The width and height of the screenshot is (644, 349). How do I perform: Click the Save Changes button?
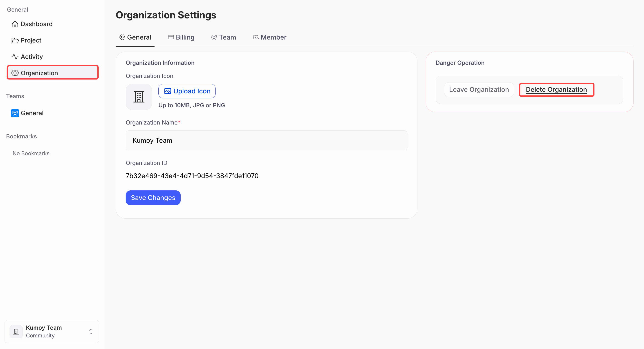153,197
